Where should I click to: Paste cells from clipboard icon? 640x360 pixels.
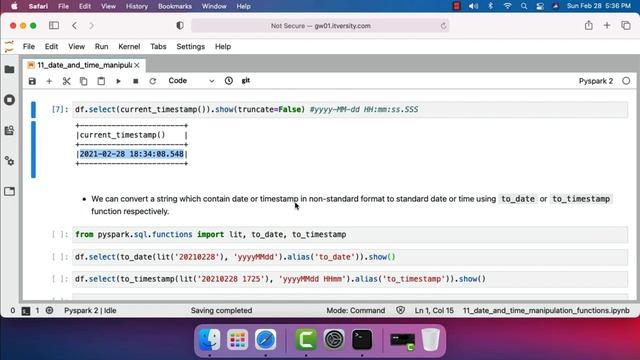point(101,81)
